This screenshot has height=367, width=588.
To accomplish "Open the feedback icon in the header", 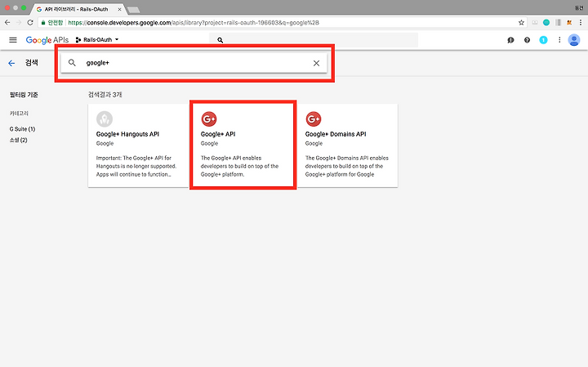I will (x=510, y=40).
